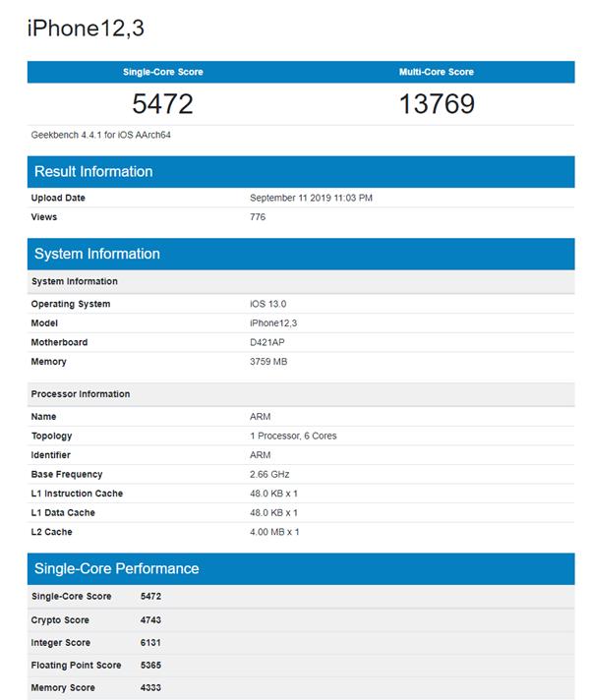Click the Single-Core Score column header
590x700 pixels.
point(163,72)
